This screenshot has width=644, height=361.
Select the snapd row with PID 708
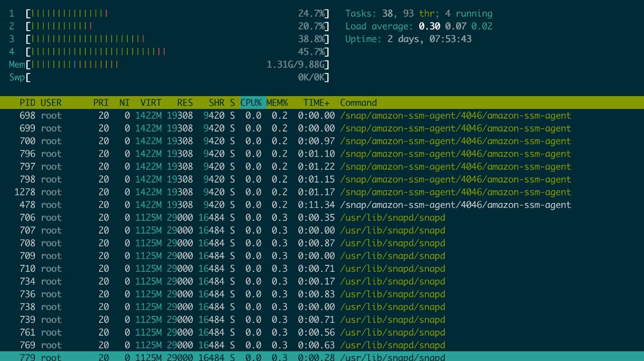point(322,243)
